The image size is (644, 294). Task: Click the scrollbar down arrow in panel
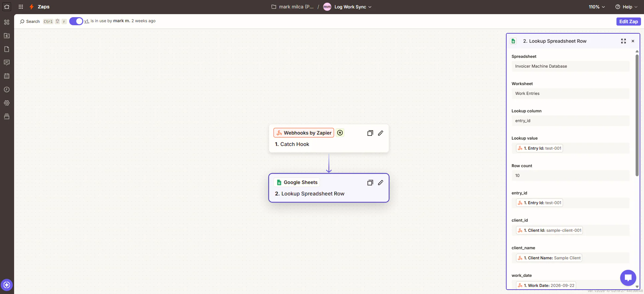click(x=637, y=287)
